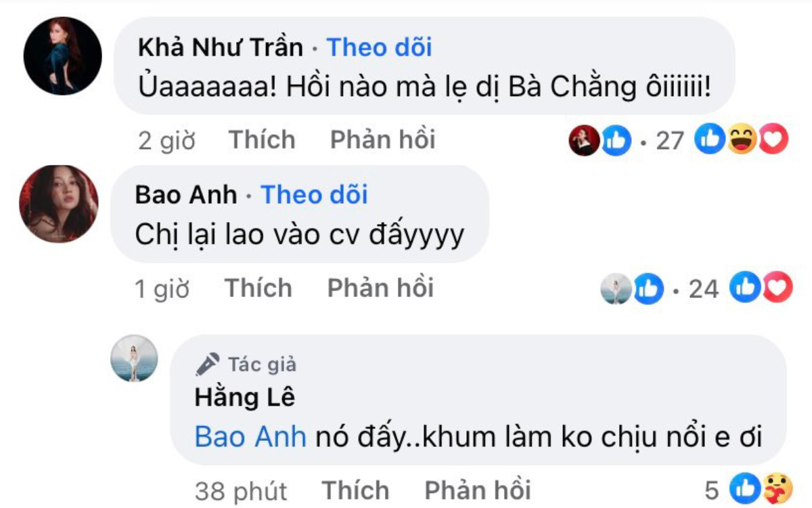
Task: Like Khả Như Trần's comment with Thích
Action: click(262, 140)
